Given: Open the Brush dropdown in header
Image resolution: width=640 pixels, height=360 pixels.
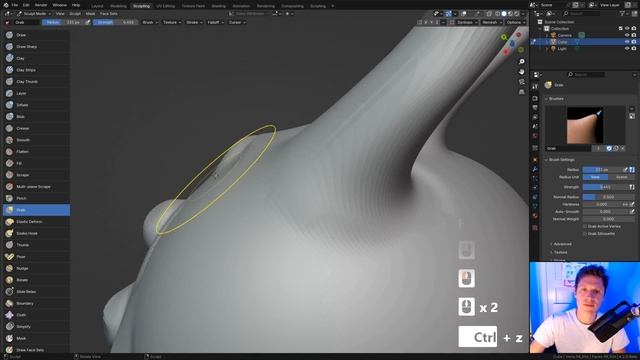Looking at the screenshot, I should tap(150, 22).
